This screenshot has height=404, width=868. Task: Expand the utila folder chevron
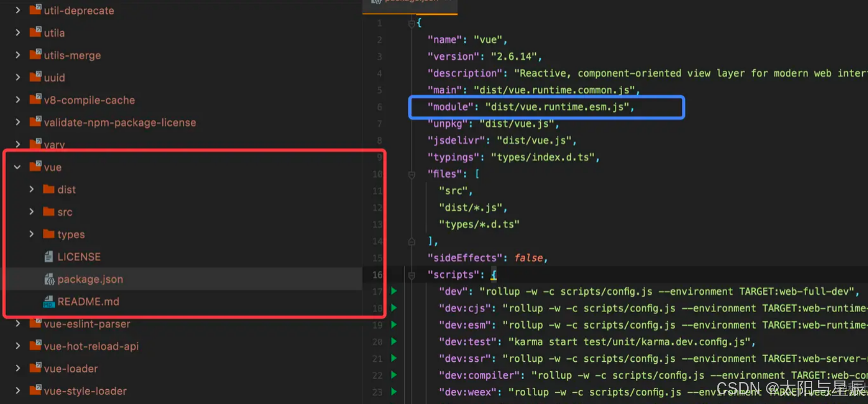pos(18,33)
